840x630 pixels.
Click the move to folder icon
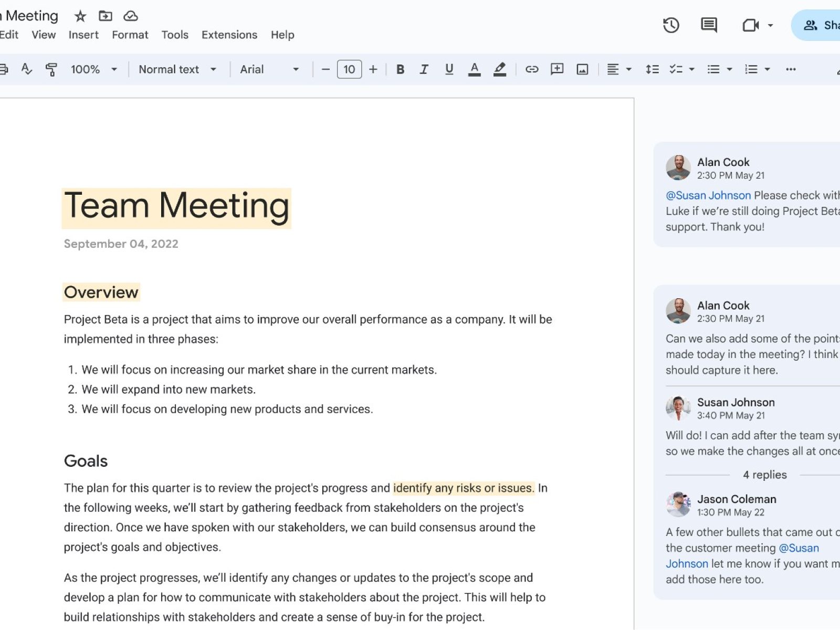(106, 16)
